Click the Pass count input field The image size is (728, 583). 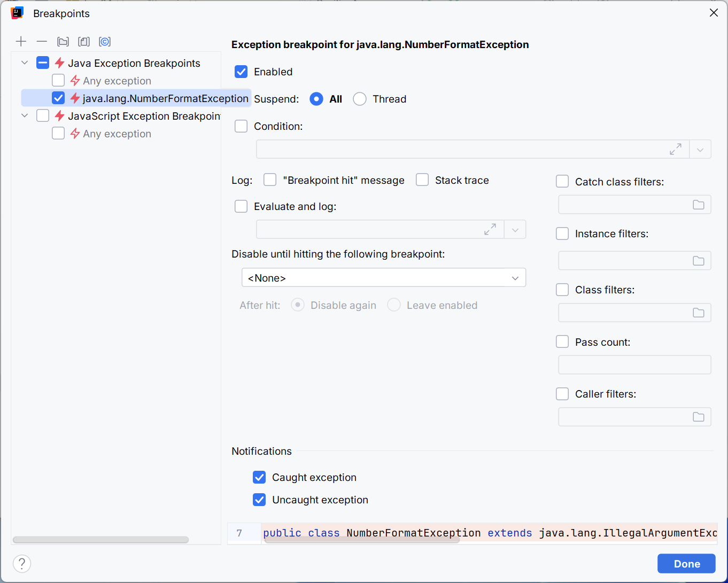[x=634, y=364]
